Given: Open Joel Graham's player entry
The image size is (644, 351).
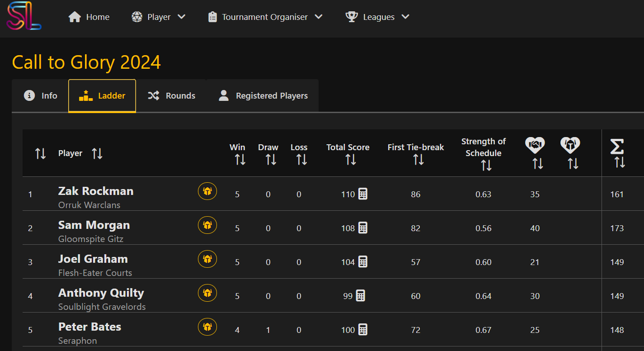Looking at the screenshot, I should [93, 259].
